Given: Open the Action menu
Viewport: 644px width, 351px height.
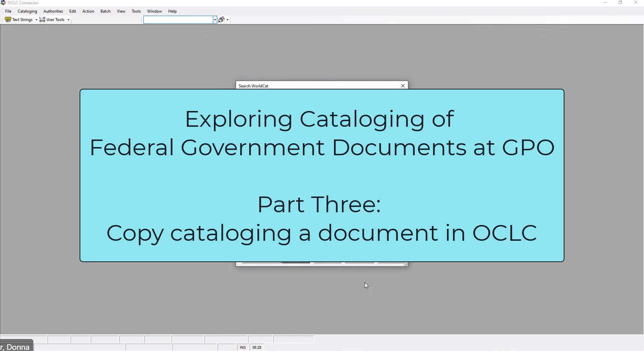Looking at the screenshot, I should [88, 11].
